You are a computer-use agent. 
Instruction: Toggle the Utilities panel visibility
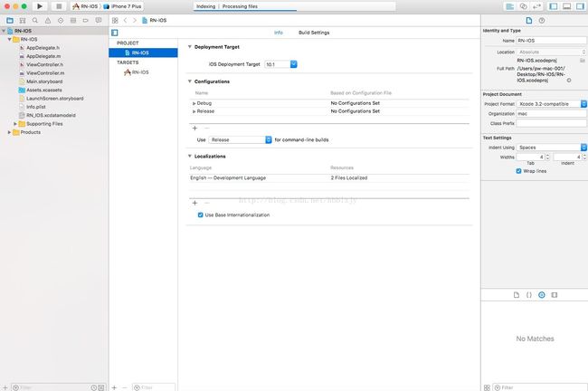point(580,6)
